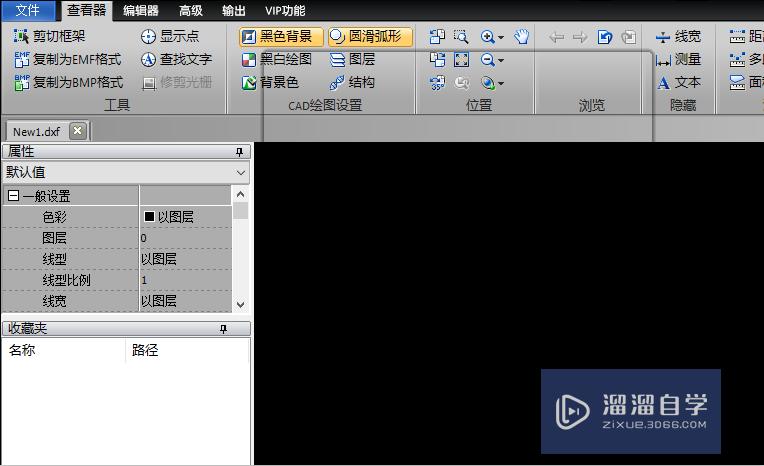Viewport: 764px width, 466px height.
Task: Open the 查找文字 find text tool
Action: click(x=176, y=59)
